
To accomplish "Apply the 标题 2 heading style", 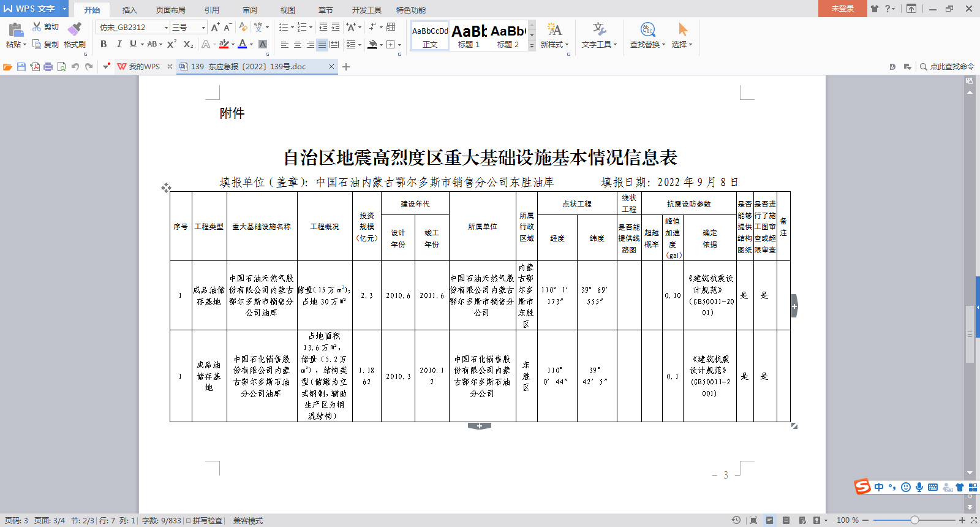I will (x=508, y=36).
